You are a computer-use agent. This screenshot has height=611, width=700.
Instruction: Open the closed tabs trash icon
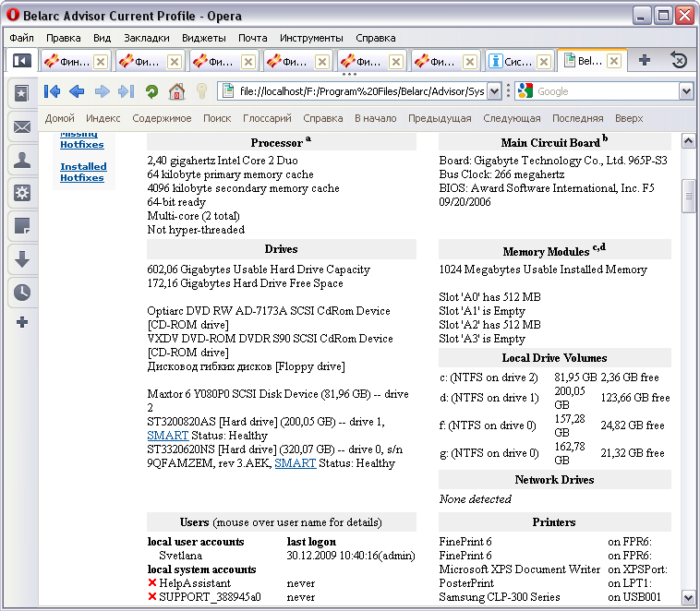click(x=679, y=60)
